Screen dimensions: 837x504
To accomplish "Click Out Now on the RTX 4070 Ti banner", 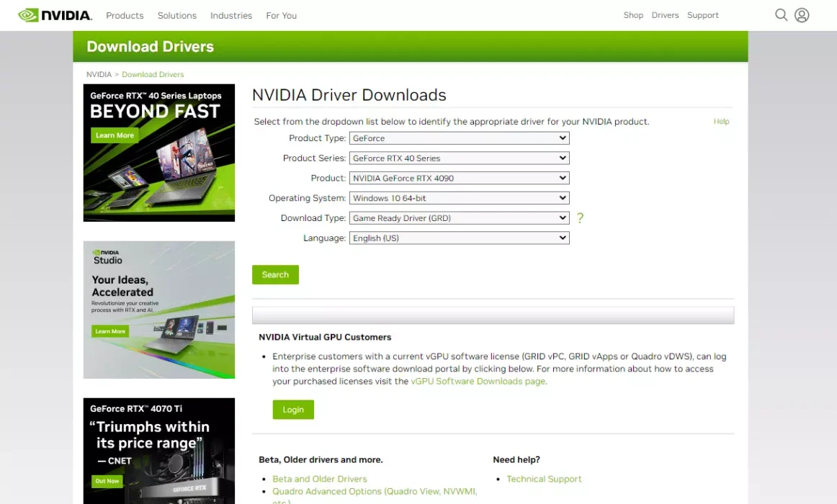I will pos(107,481).
